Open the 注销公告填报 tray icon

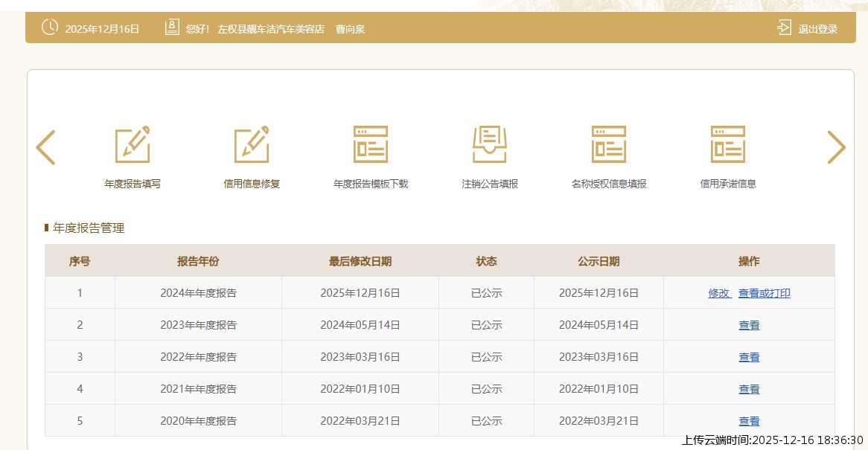coord(490,144)
